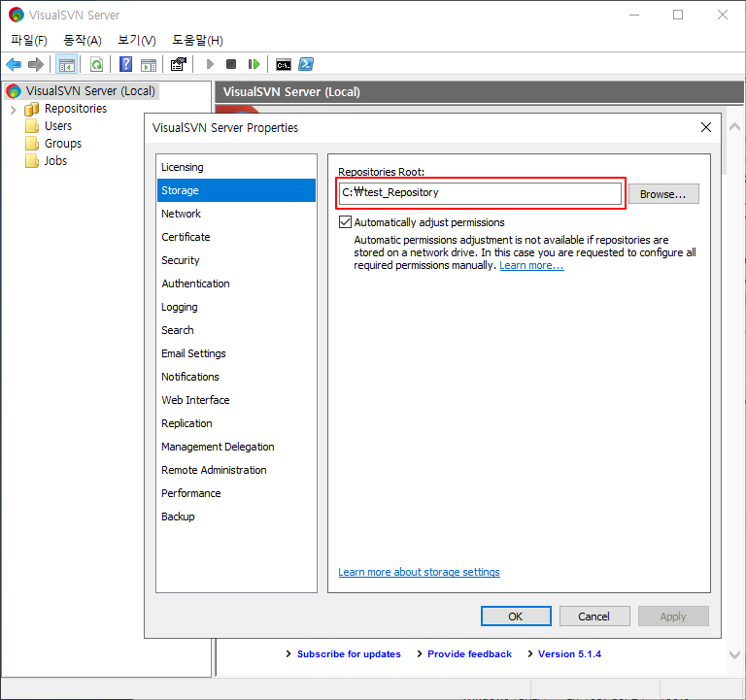Open PowerShell toolbar icon
The height and width of the screenshot is (700, 746).
coord(306,64)
